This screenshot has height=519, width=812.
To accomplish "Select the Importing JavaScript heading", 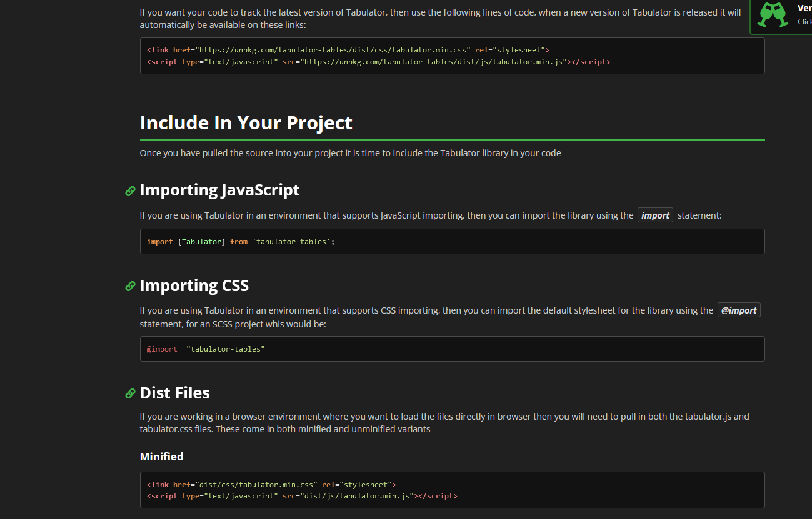I will (219, 190).
